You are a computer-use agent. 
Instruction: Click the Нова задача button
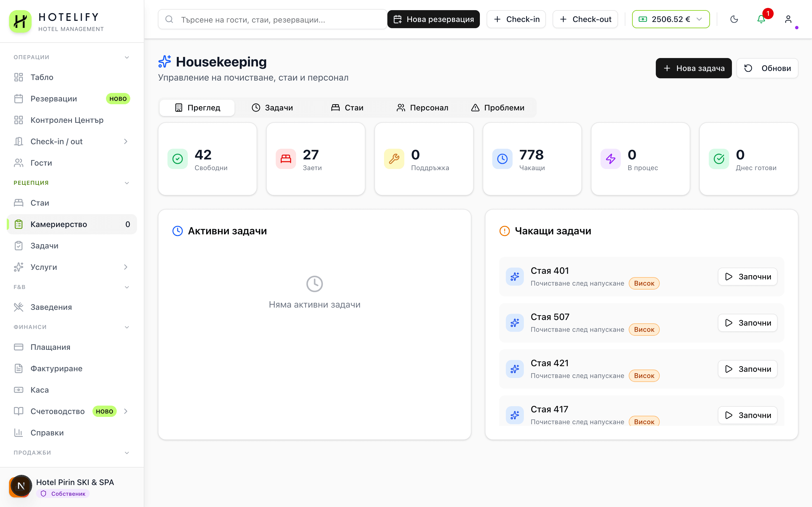point(693,68)
